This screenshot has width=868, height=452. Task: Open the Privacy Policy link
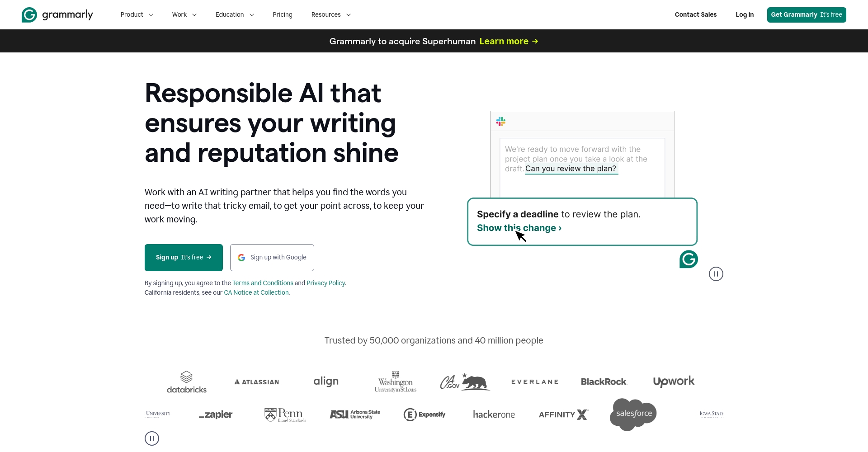click(325, 283)
